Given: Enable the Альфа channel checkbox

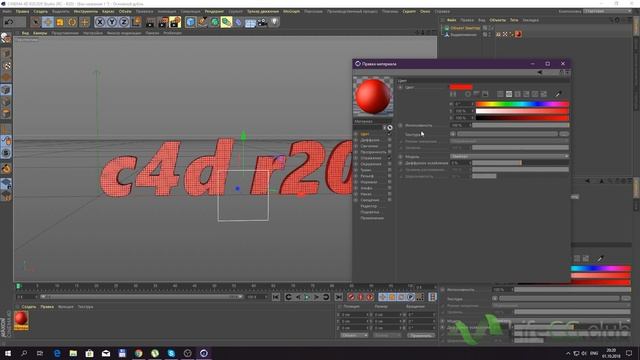Looking at the screenshot, I should [x=389, y=188].
